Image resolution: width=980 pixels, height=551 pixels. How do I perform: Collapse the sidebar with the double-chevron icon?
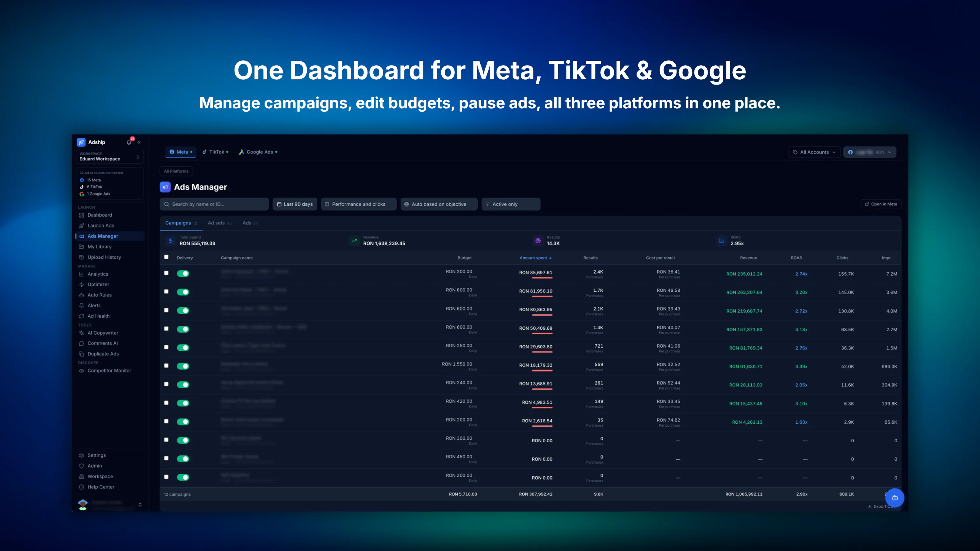[139, 142]
